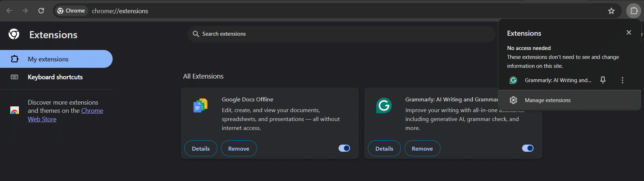Remove the Grammarly extension

point(422,149)
